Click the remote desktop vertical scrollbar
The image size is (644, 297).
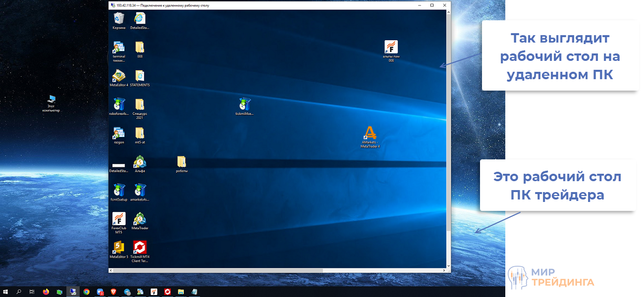coord(449,124)
